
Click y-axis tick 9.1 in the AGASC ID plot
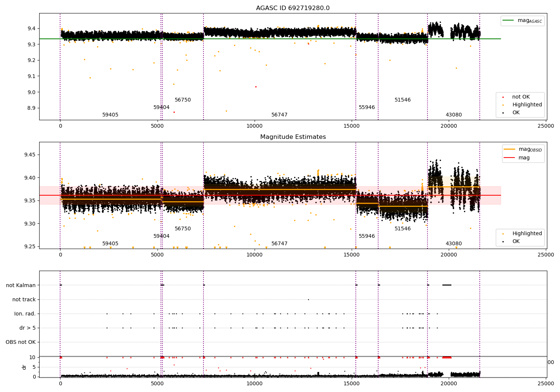31,77
